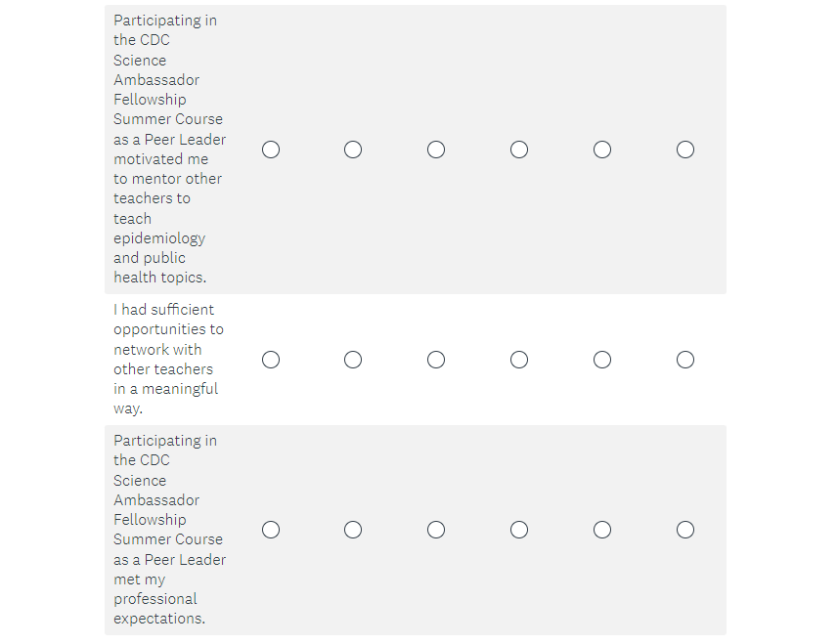
Task: Choose last radio for 'sufficient opportunities to network' row
Action: coord(685,360)
